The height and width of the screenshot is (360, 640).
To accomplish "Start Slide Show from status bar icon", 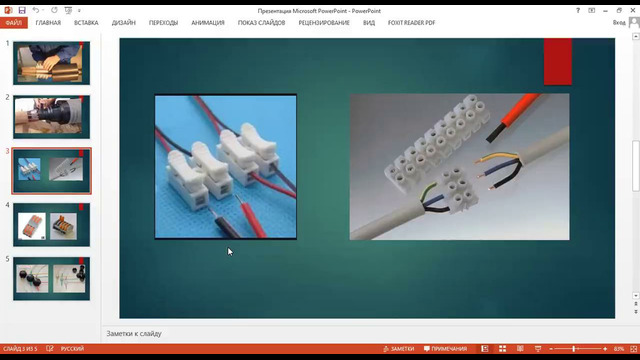I will point(538,349).
